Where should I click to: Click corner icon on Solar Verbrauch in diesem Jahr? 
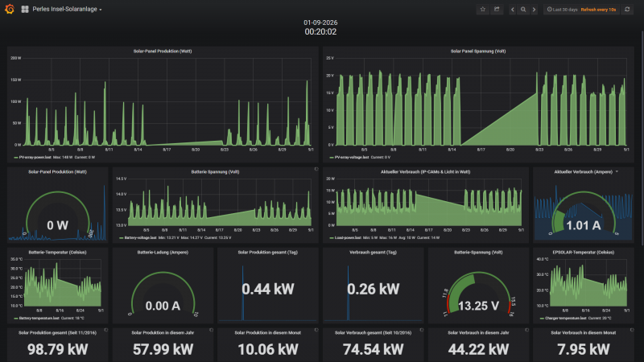pos(526,330)
